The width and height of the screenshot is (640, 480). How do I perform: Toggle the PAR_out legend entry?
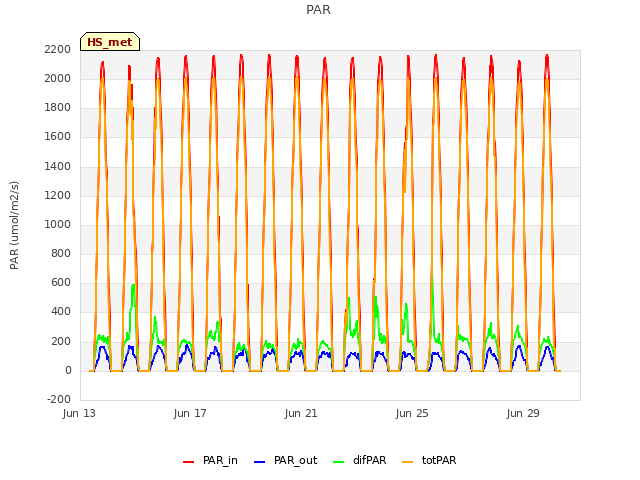pyautogui.click(x=286, y=460)
